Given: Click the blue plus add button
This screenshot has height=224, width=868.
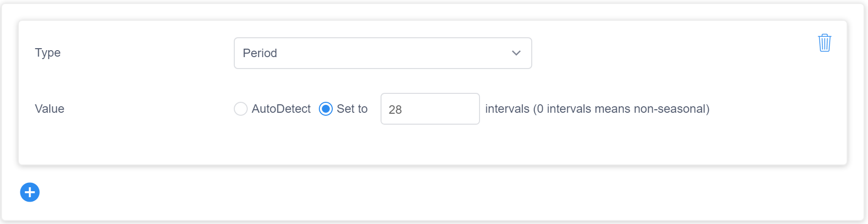Looking at the screenshot, I should [30, 192].
